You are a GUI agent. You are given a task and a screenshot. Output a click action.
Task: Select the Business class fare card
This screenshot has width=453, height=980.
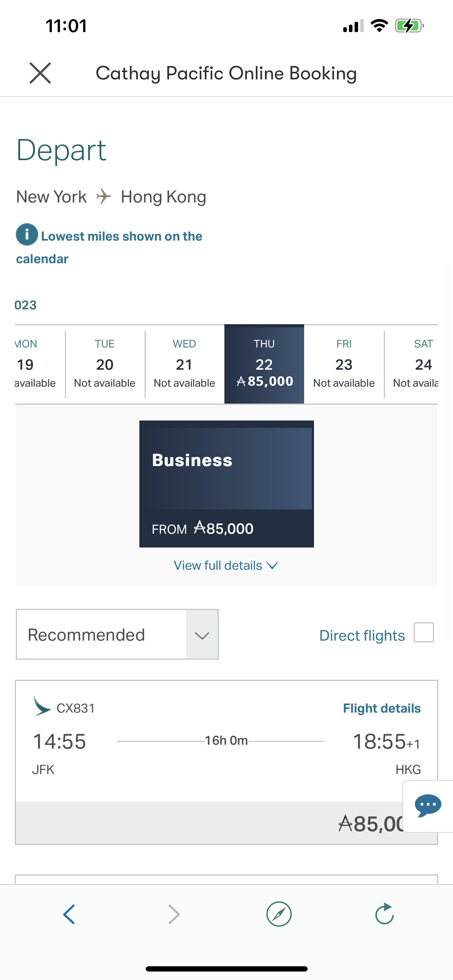pyautogui.click(x=226, y=484)
